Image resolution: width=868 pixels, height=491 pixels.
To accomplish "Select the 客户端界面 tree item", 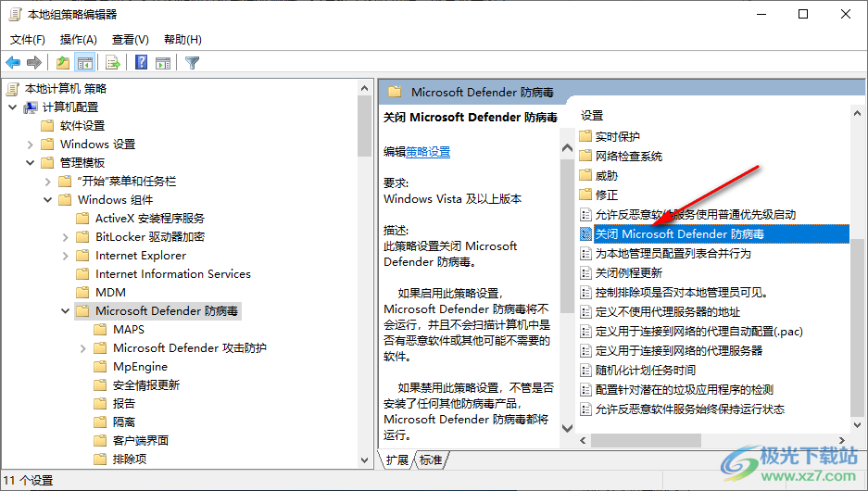I will [141, 441].
